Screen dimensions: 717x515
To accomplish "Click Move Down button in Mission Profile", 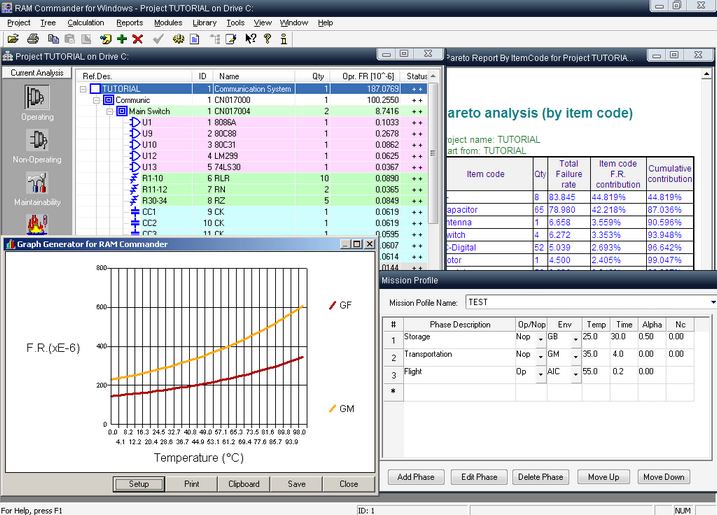I will [x=663, y=477].
